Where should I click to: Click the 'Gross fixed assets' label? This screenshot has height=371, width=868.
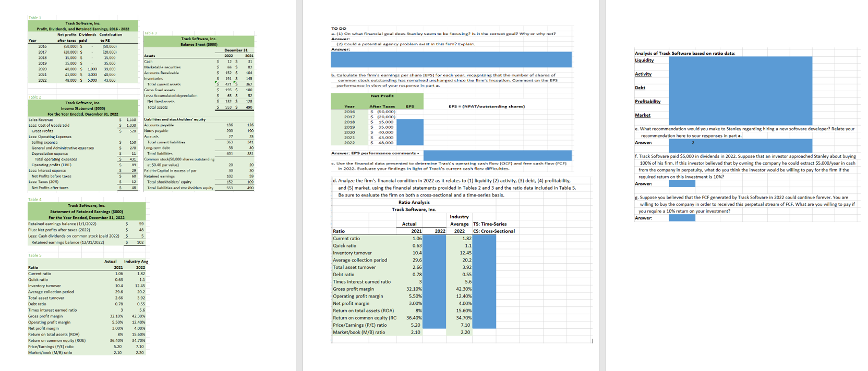[x=160, y=90]
